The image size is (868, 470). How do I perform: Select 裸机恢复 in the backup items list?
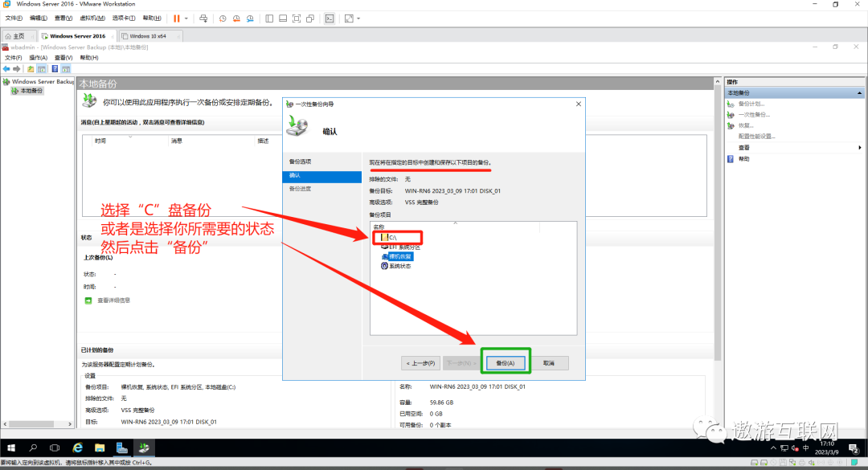click(x=400, y=256)
